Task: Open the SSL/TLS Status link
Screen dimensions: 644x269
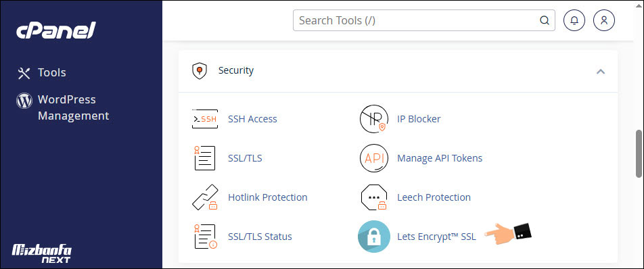Action: tap(260, 237)
